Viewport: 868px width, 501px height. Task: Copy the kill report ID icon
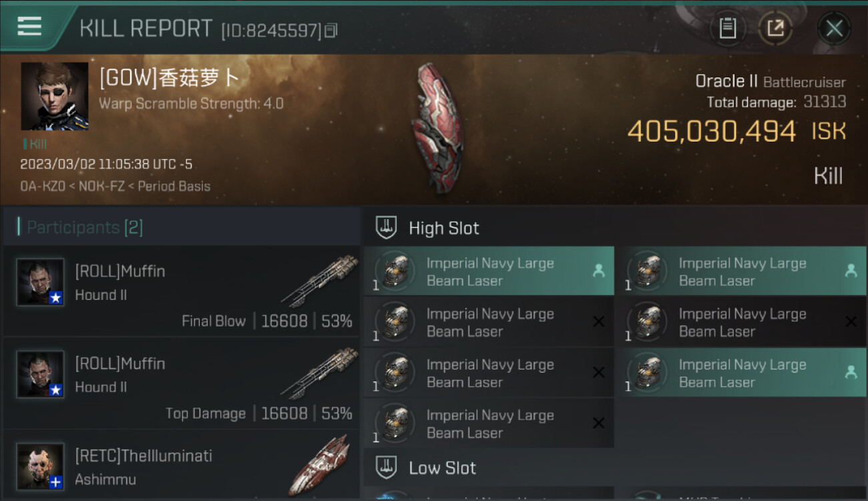[x=331, y=30]
